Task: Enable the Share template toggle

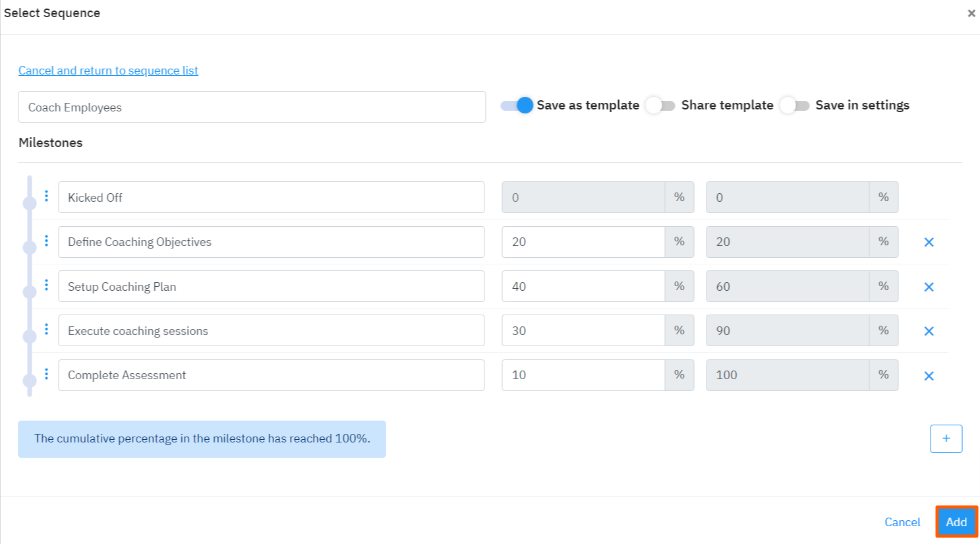Action: click(661, 105)
